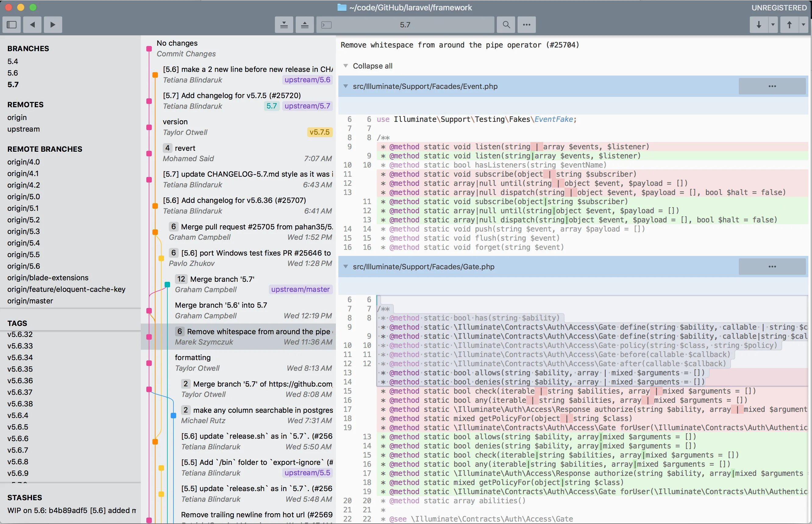Viewport: 812px width, 524px height.
Task: Collapse the Event.php file diff
Action: point(346,86)
